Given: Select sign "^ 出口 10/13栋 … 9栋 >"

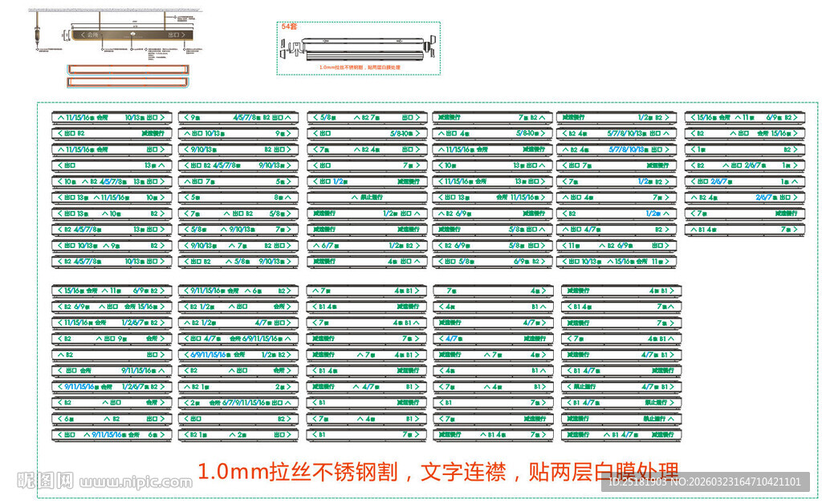Looking at the screenshot, I should (x=238, y=135).
